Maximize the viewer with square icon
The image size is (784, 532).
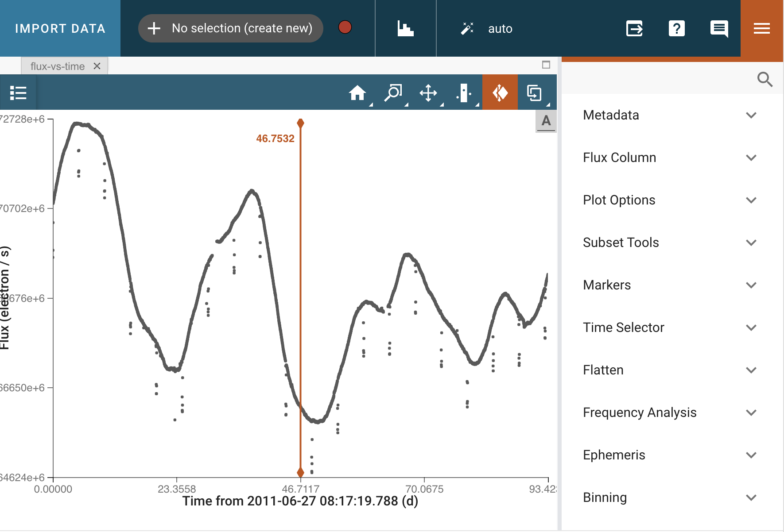(546, 65)
